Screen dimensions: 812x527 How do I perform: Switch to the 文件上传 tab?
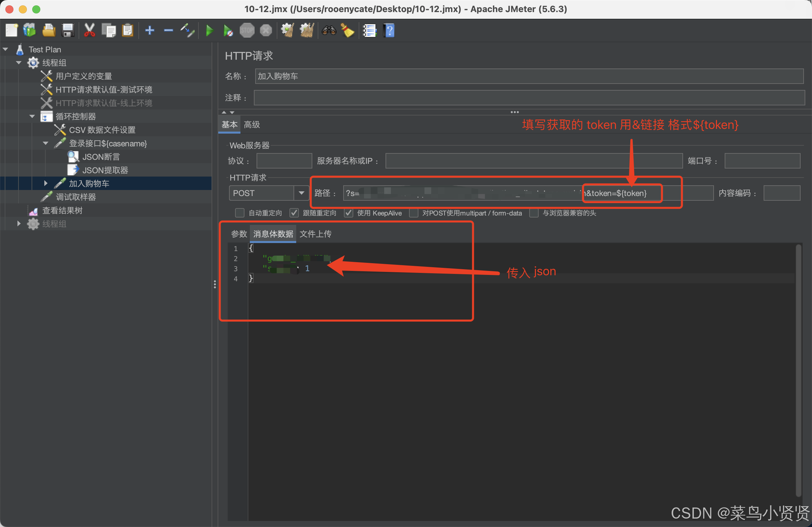pyautogui.click(x=315, y=234)
